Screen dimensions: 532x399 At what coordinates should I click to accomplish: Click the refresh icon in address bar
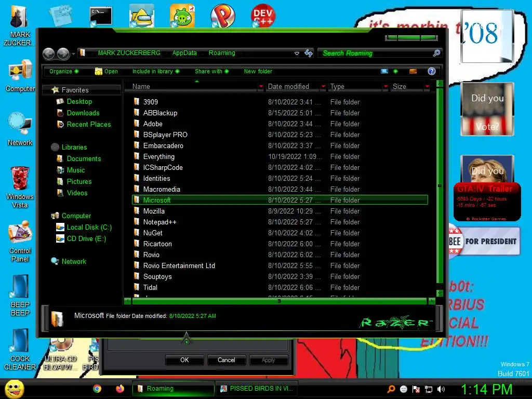pos(309,53)
